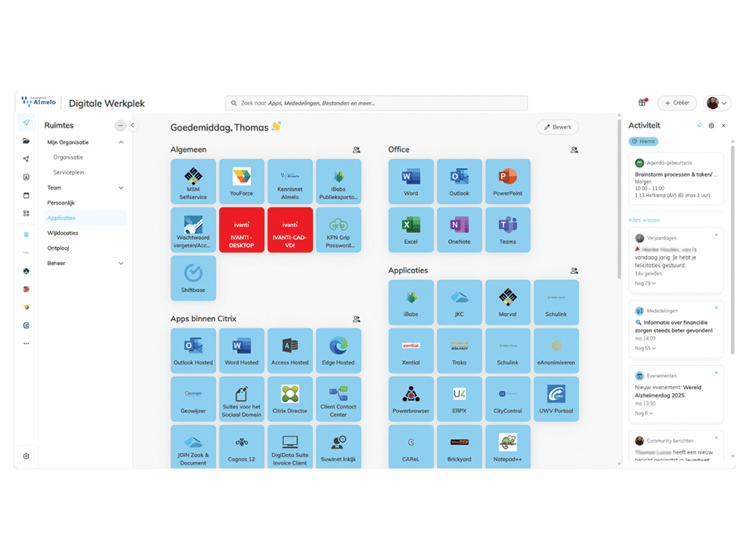Toggle the Hierna filter chip
Image resolution: width=747 pixels, height=560 pixels.
pos(643,141)
